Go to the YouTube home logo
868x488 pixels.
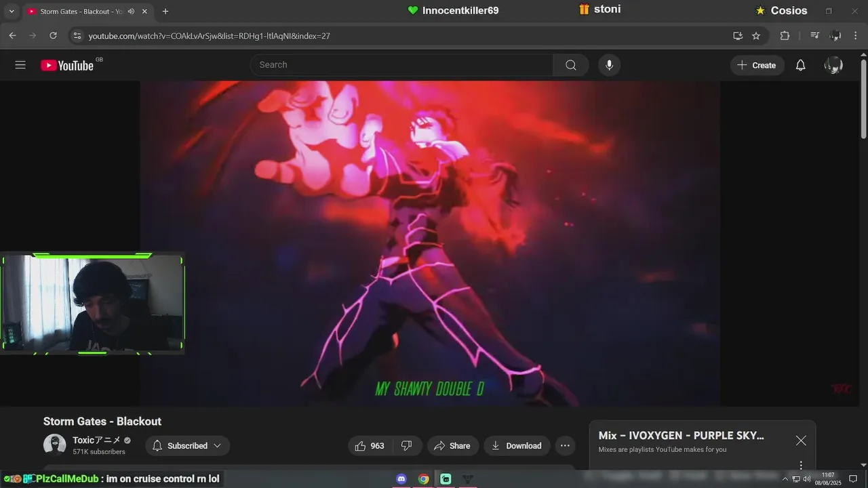(x=67, y=65)
